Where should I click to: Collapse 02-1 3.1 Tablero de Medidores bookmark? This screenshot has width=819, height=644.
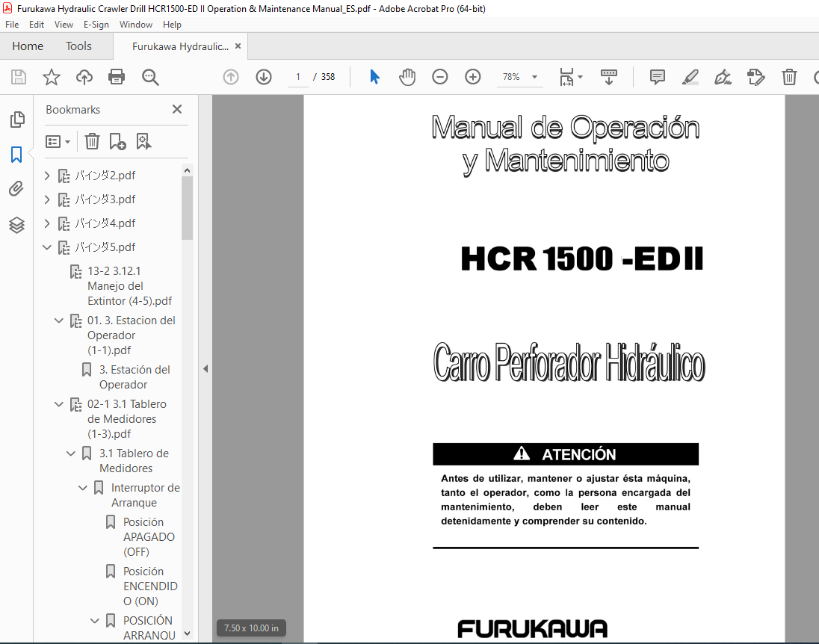pos(59,403)
